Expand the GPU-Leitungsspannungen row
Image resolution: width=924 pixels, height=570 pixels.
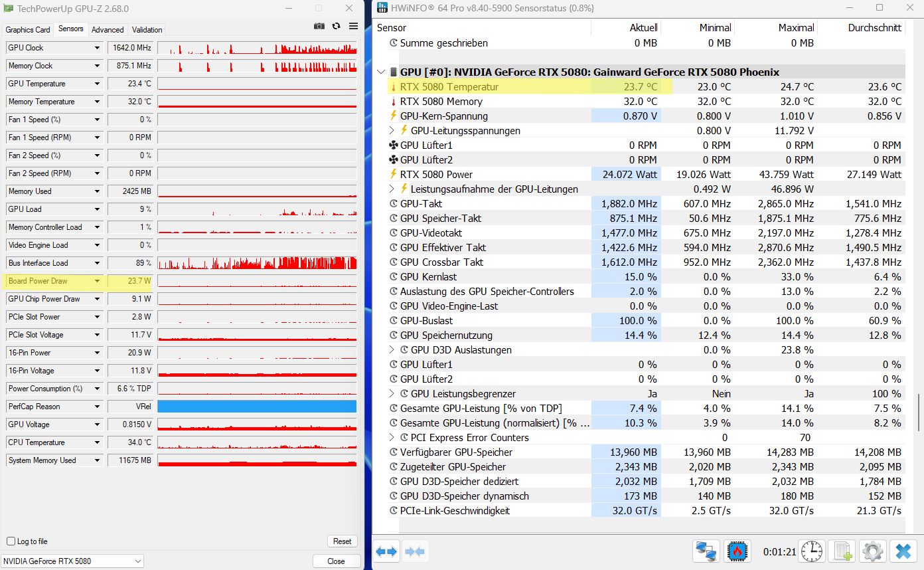pyautogui.click(x=392, y=130)
